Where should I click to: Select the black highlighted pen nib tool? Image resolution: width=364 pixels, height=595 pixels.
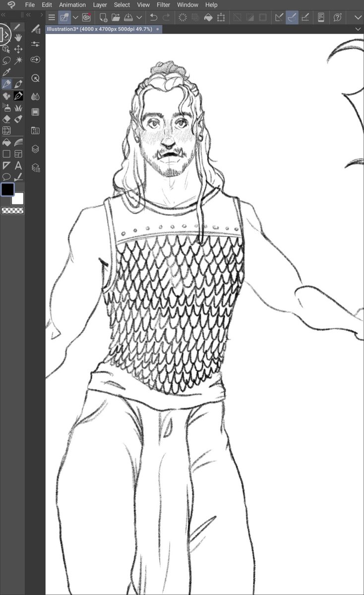click(18, 96)
